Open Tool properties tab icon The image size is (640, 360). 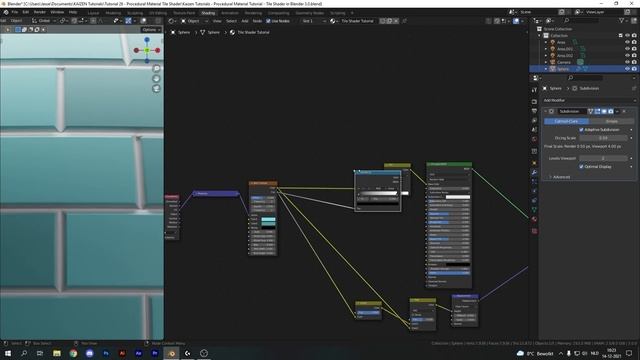pyautogui.click(x=534, y=90)
